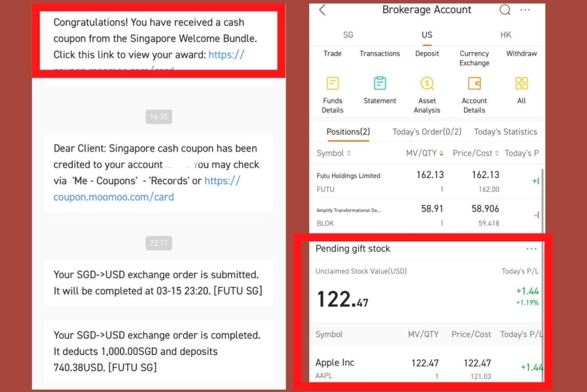This screenshot has height=392, width=587.
Task: Sort positions by the Price/Cost column
Action: [x=476, y=153]
